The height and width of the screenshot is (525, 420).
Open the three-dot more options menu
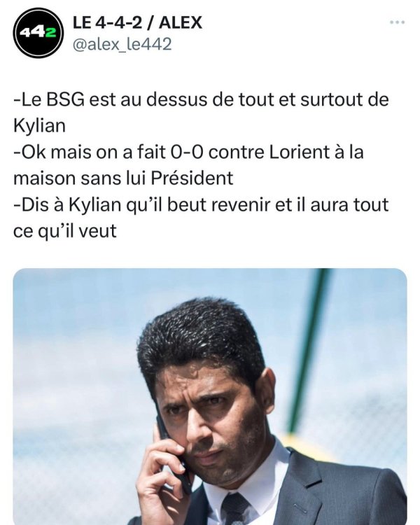tap(398, 22)
